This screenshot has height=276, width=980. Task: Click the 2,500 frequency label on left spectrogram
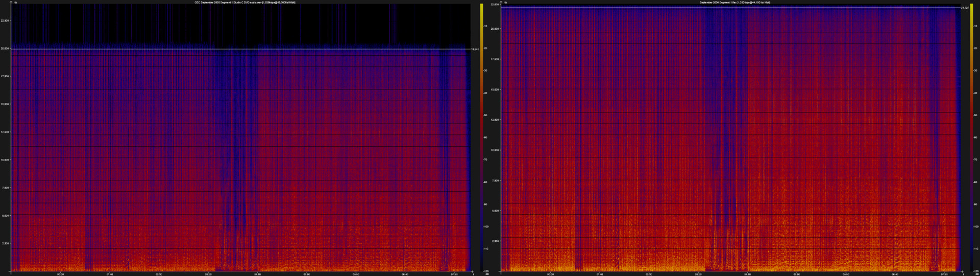pyautogui.click(x=5, y=243)
